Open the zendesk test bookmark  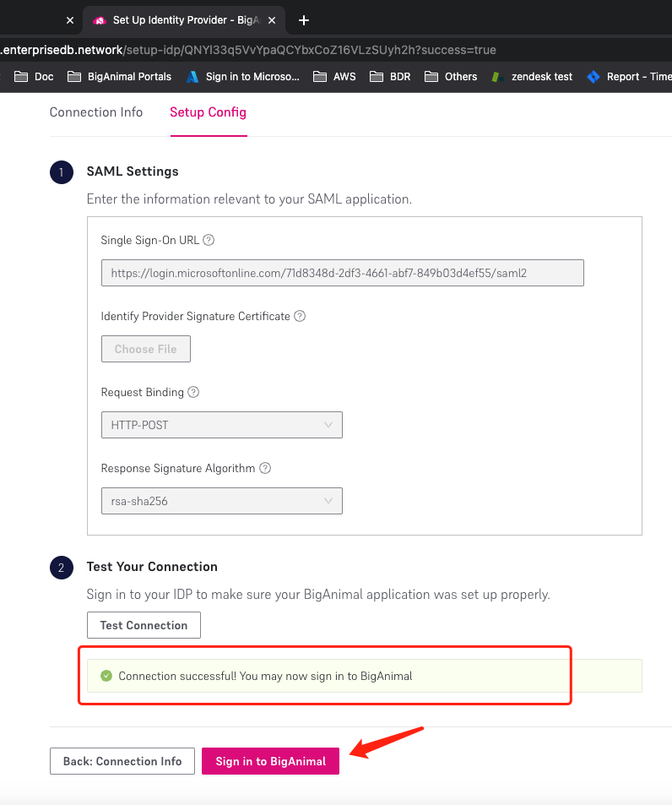click(x=532, y=77)
